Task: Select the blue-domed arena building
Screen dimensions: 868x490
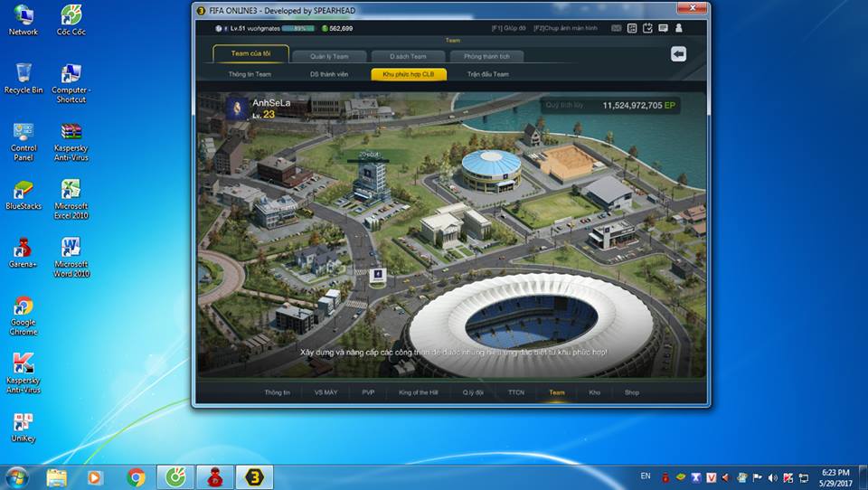Action: [x=490, y=171]
